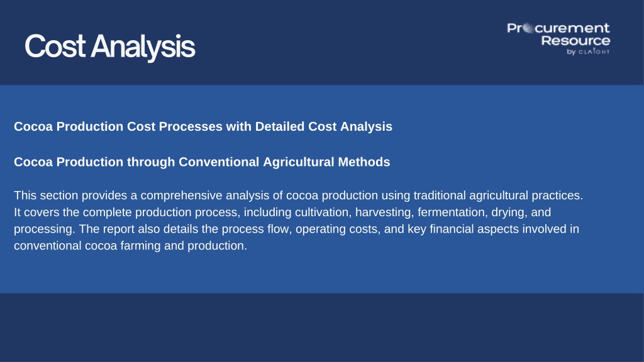Select the 'Cost Analysis' slide title
The width and height of the screenshot is (644, 362).
(x=109, y=47)
